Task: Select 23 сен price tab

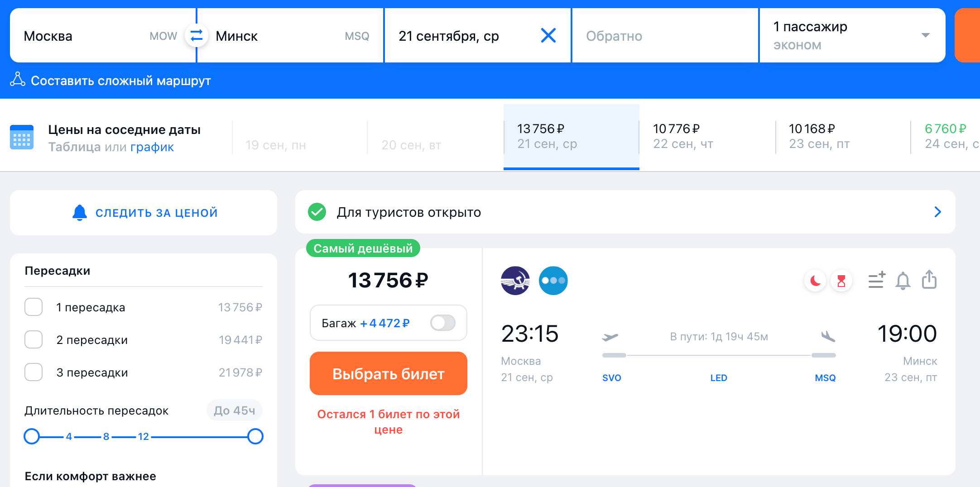Action: coord(842,137)
